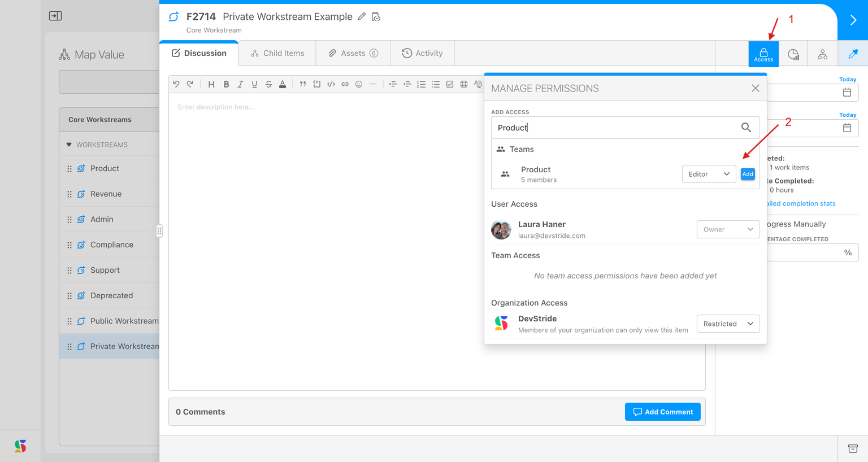
Task: Insert emoji using the smiley icon
Action: [x=359, y=84]
